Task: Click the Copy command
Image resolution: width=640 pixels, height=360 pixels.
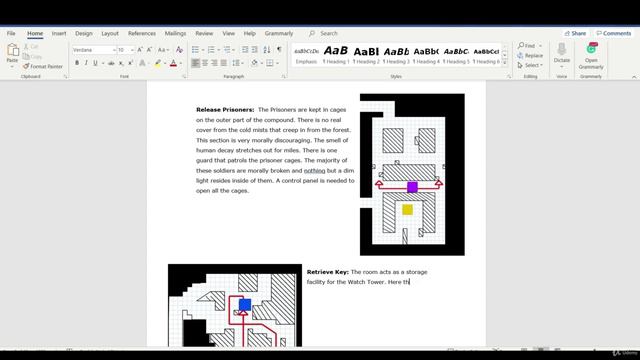Action: click(x=33, y=57)
